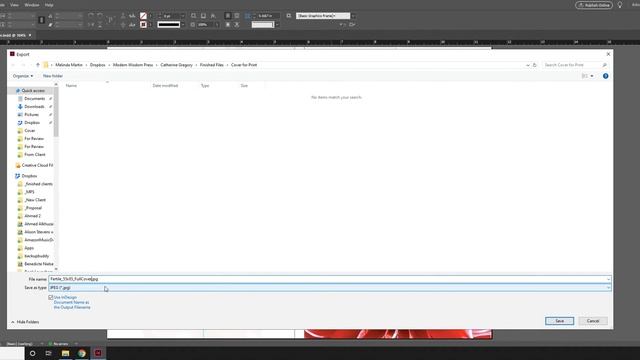Screen dimensions: 640x360
Task: Click the No errors preflight indicator
Action: point(58,344)
